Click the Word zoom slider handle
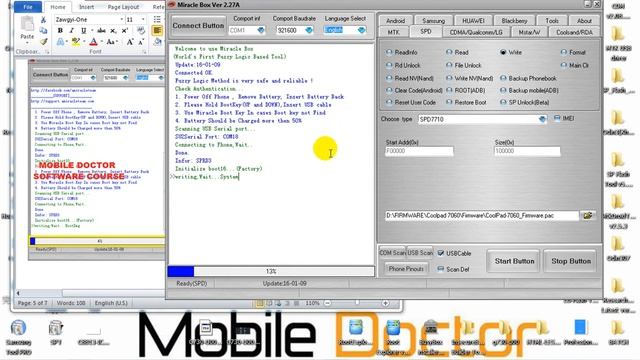640x360 pixels. click(357, 303)
